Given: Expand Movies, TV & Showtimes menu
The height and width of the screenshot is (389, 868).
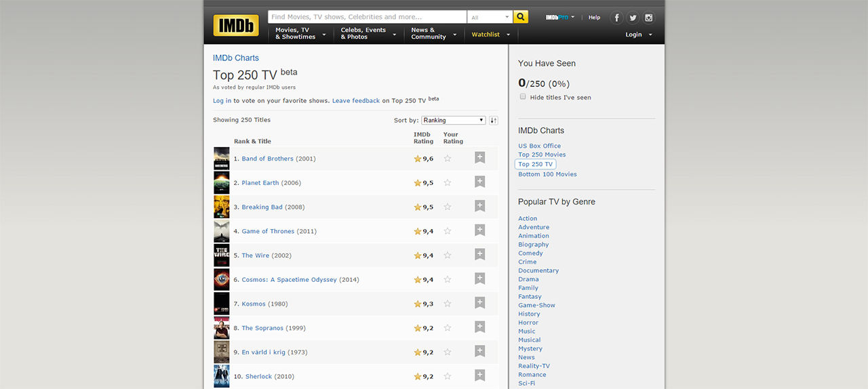Looking at the screenshot, I should pyautogui.click(x=300, y=34).
